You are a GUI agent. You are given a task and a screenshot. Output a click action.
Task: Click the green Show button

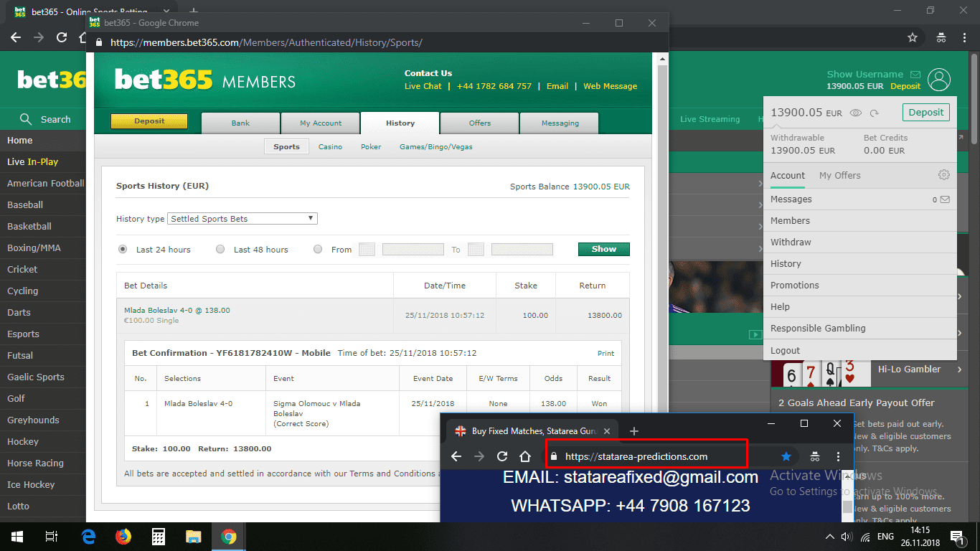click(x=604, y=249)
